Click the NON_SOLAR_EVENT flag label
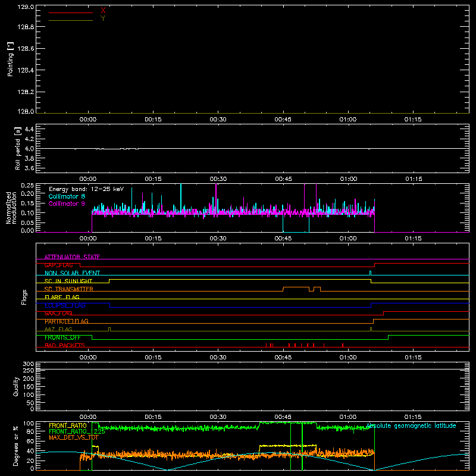 [72, 273]
